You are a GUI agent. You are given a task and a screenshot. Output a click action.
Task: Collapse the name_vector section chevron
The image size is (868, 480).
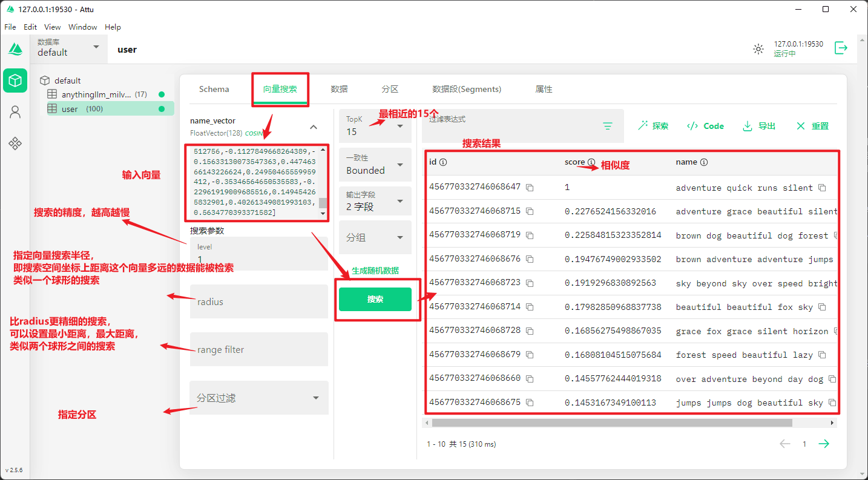coord(313,127)
